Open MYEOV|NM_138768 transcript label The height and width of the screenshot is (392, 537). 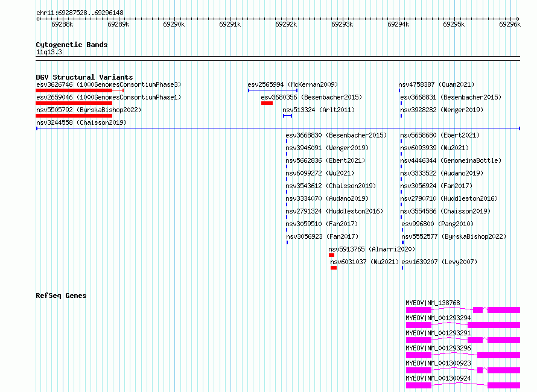(433, 303)
